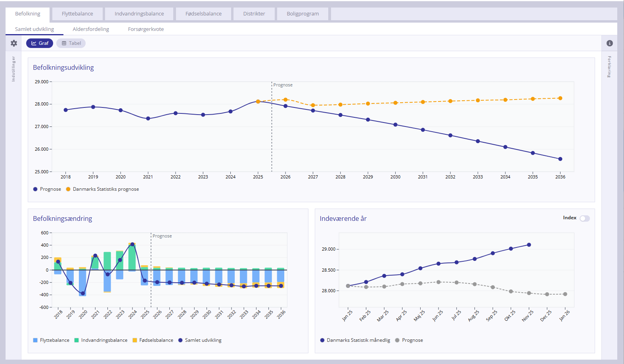Go to the Distrikter tab
Screen dimensions: 624x364
[254, 14]
